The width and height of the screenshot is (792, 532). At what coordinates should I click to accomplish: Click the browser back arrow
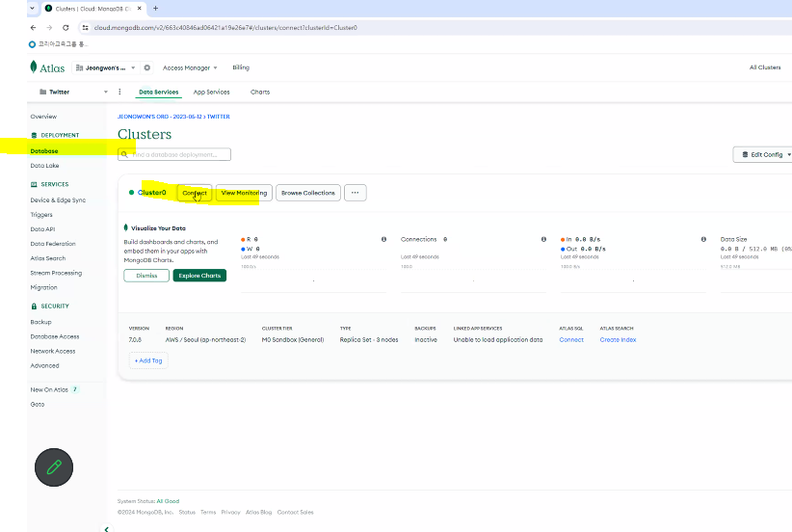34,28
